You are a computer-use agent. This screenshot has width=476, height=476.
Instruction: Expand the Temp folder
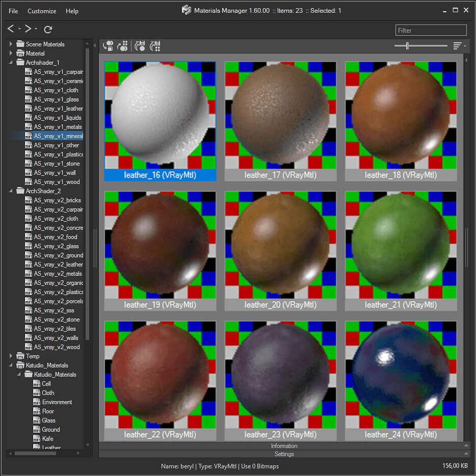point(11,356)
